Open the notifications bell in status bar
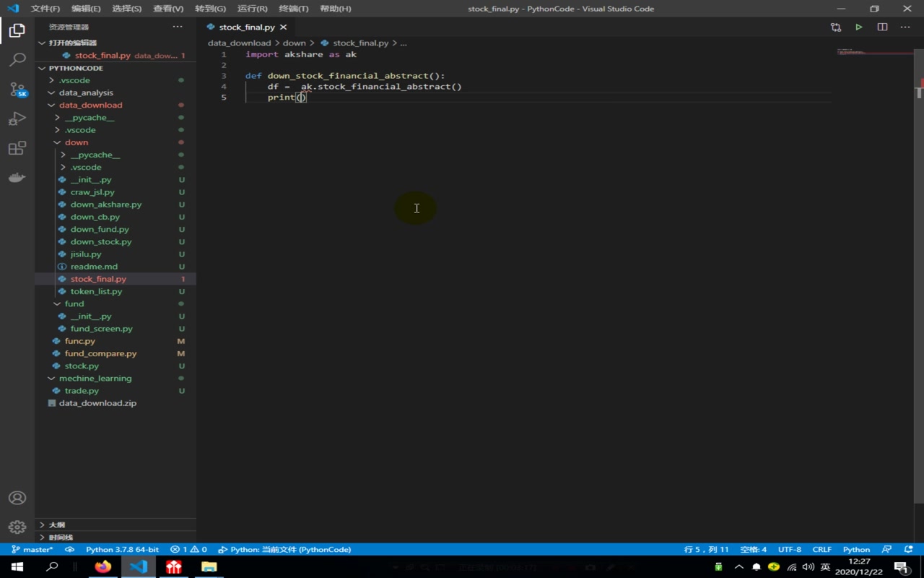The image size is (924, 578). coord(908,549)
